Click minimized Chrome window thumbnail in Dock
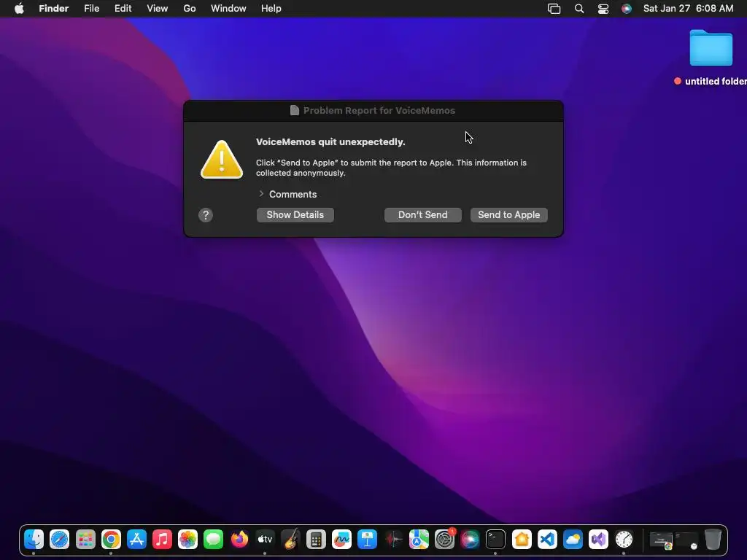747x560 pixels. (x=661, y=540)
